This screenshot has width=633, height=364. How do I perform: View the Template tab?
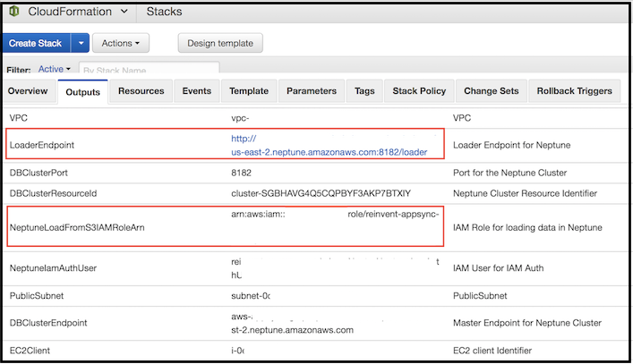tap(249, 91)
